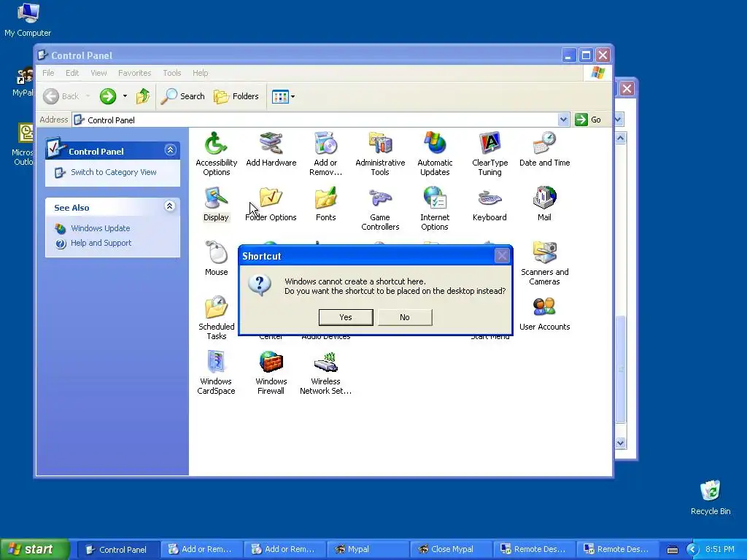Select Windows CardSpace icon
The height and width of the screenshot is (560, 747).
[x=216, y=373]
